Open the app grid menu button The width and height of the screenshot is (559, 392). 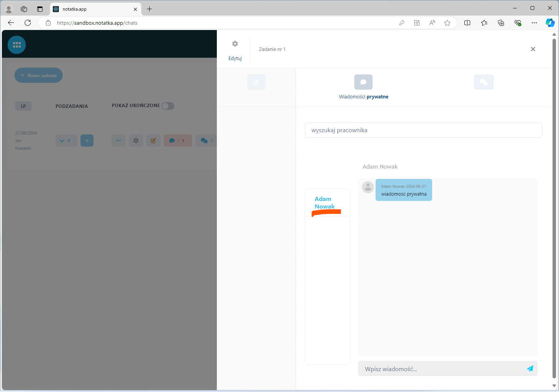click(x=17, y=45)
